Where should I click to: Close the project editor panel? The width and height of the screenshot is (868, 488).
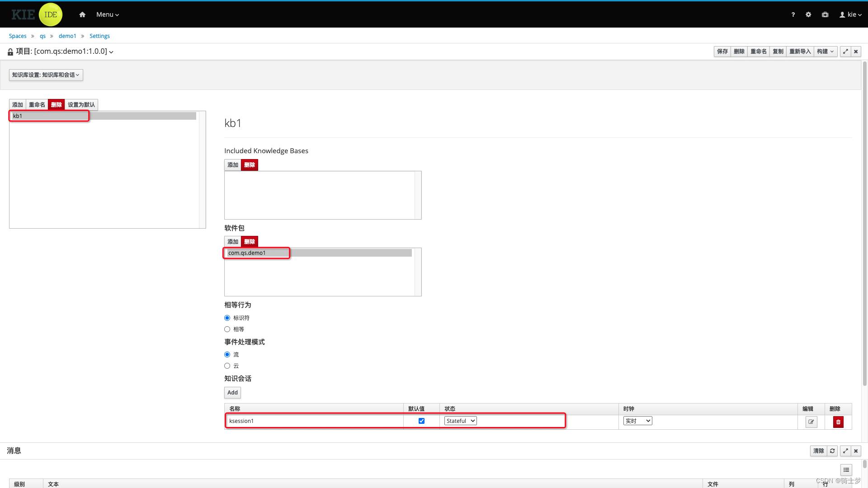[856, 52]
